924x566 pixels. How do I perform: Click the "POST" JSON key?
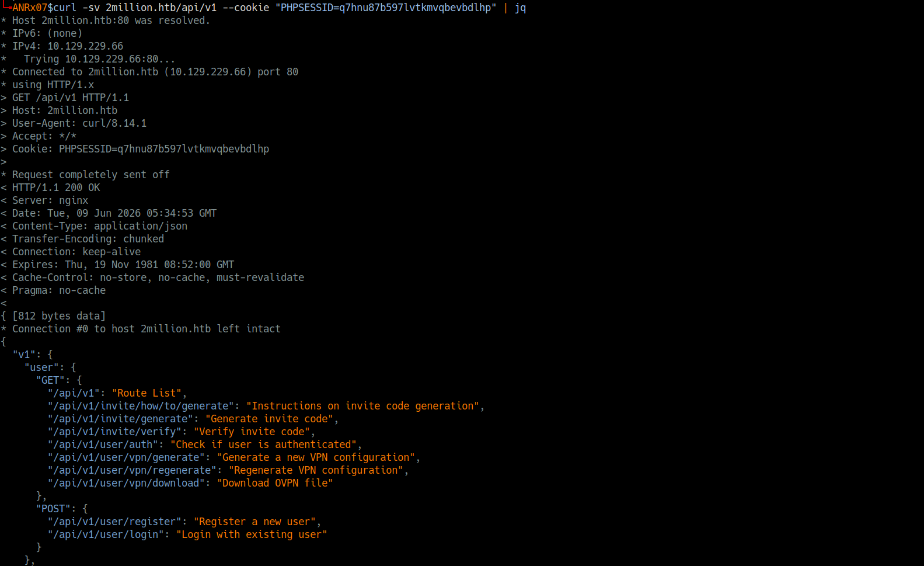click(x=53, y=509)
